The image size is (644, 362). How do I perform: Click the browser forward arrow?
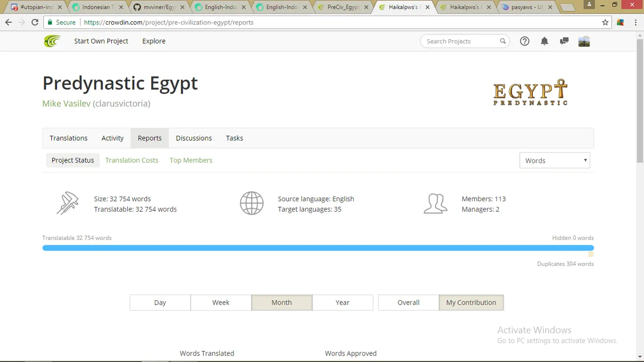[x=22, y=22]
